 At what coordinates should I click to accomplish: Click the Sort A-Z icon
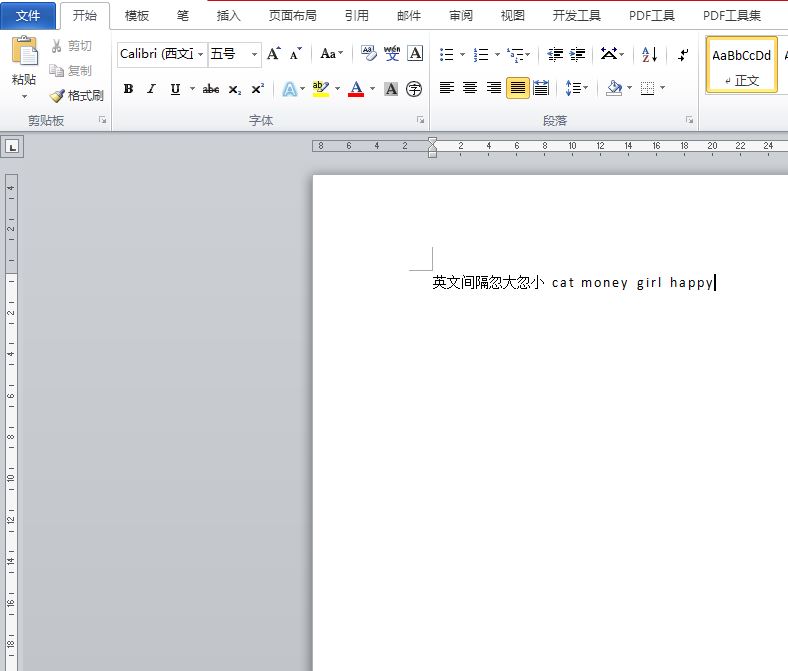click(649, 54)
